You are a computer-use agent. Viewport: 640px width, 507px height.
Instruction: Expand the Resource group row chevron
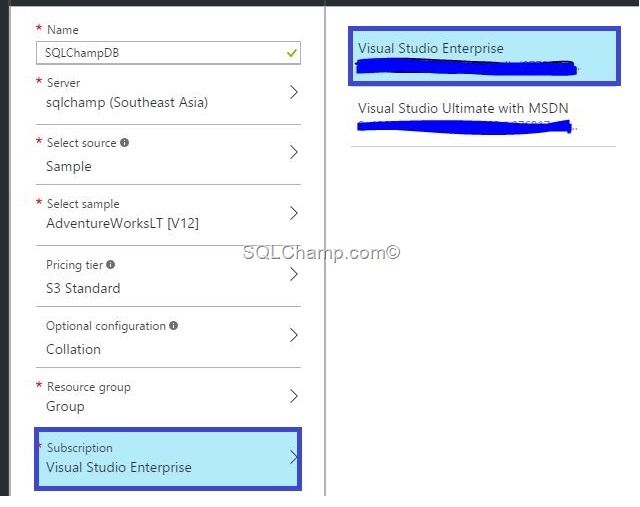(x=293, y=396)
